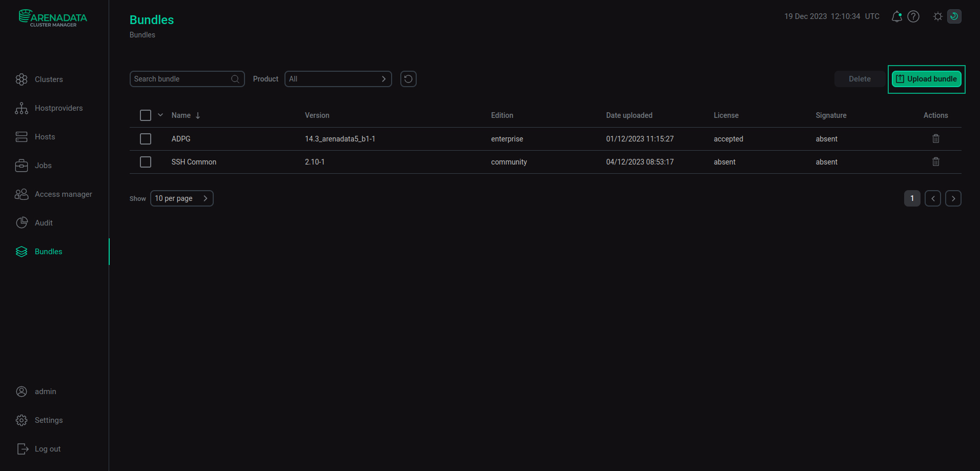Expand the selection options chevron in header

tap(160, 115)
